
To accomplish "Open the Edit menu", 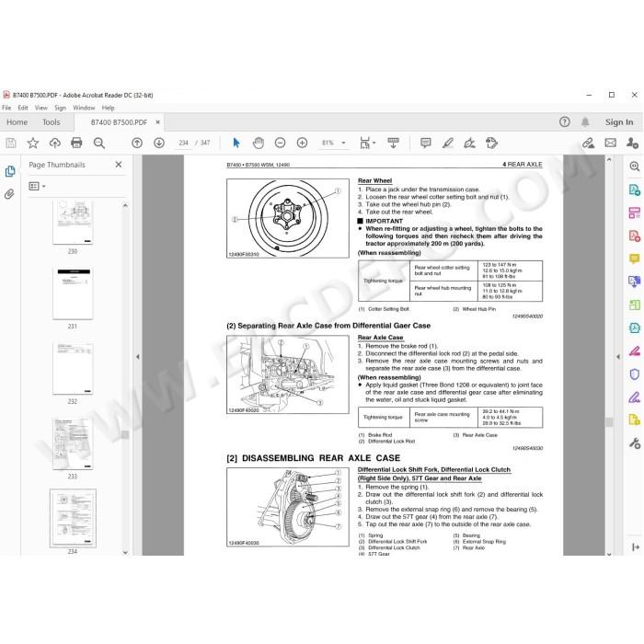I will pyautogui.click(x=23, y=108).
